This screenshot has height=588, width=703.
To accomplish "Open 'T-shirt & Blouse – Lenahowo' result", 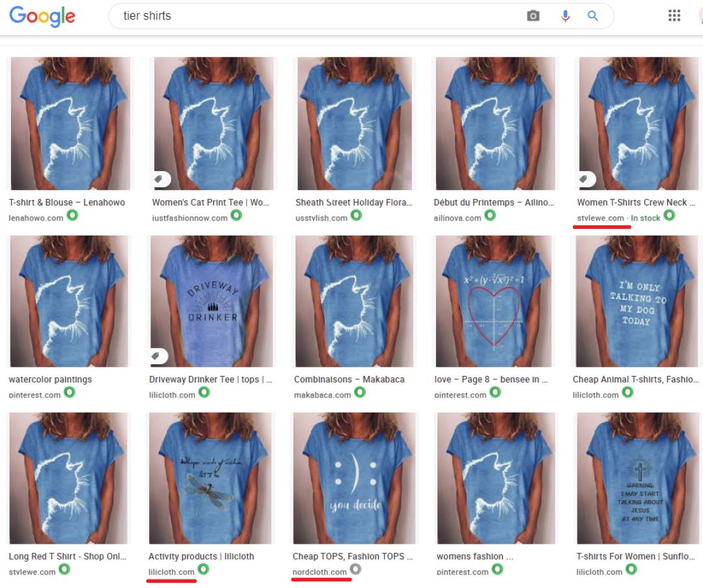I will 67,202.
